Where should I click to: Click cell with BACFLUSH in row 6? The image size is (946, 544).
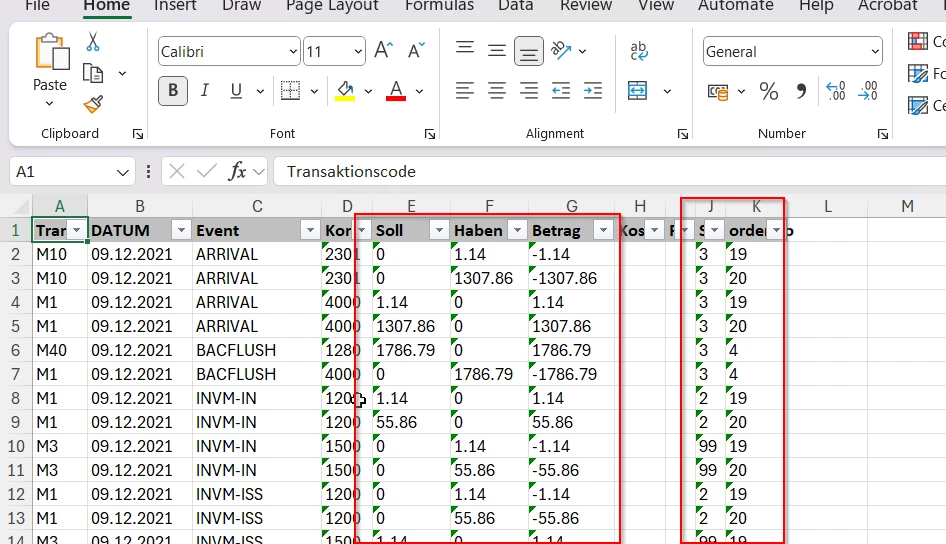point(257,350)
